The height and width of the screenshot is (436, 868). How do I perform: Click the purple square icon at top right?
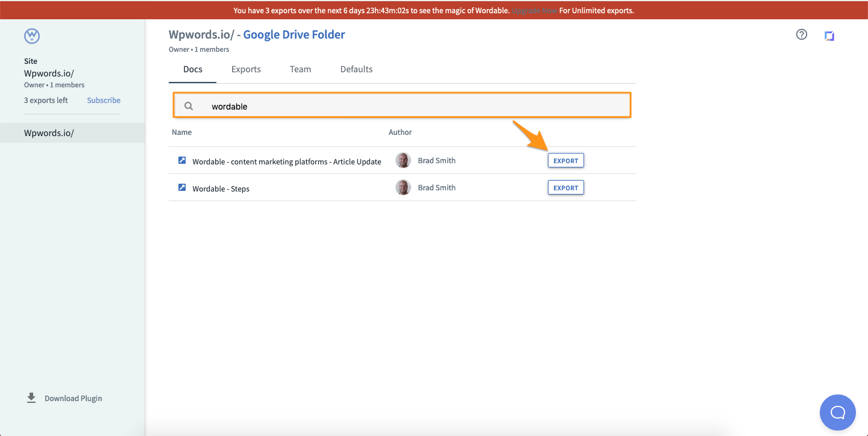(x=829, y=36)
